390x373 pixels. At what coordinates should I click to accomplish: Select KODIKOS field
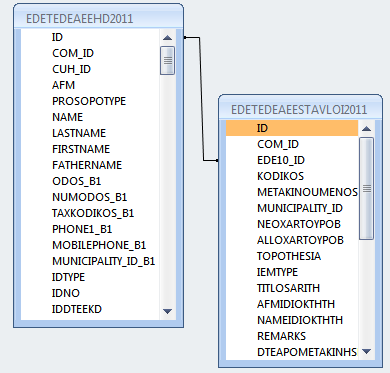[x=292, y=176]
